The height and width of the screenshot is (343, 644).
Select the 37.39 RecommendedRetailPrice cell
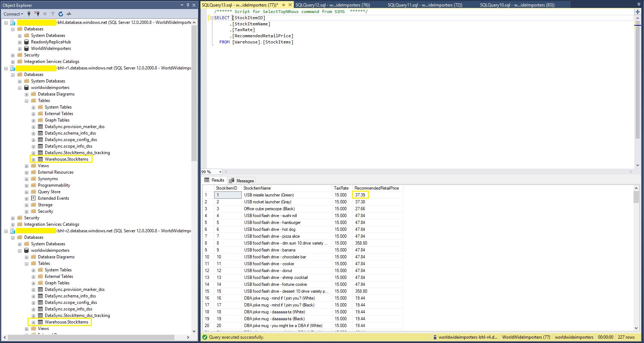coord(360,195)
